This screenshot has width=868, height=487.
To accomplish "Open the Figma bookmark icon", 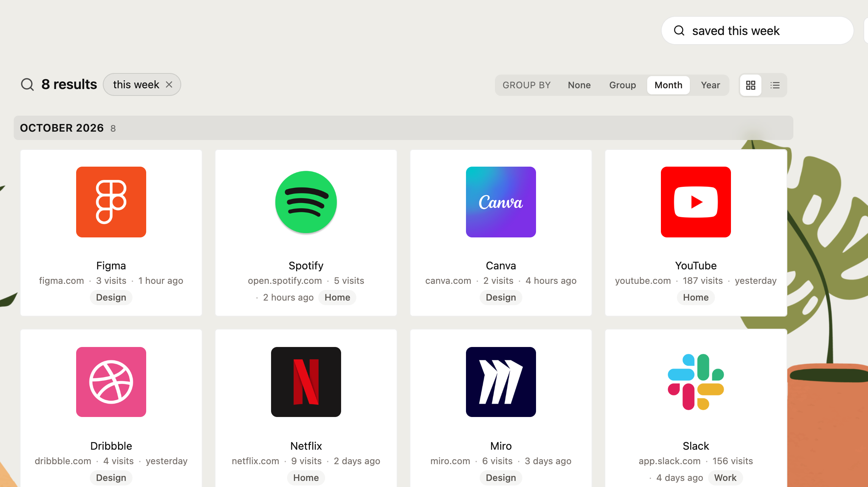I will [x=111, y=202].
